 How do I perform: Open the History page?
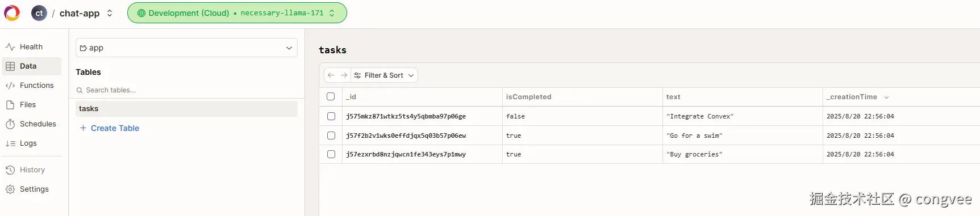(31, 170)
